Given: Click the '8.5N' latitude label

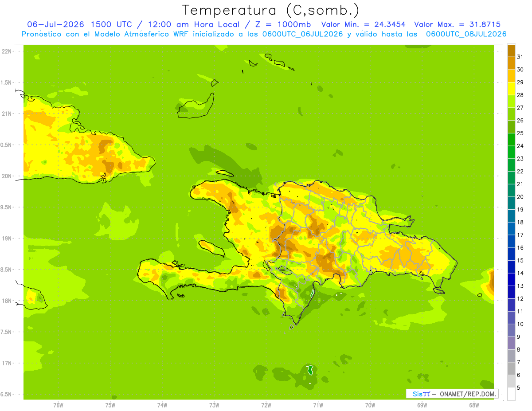Looking at the screenshot, I should point(6,270).
